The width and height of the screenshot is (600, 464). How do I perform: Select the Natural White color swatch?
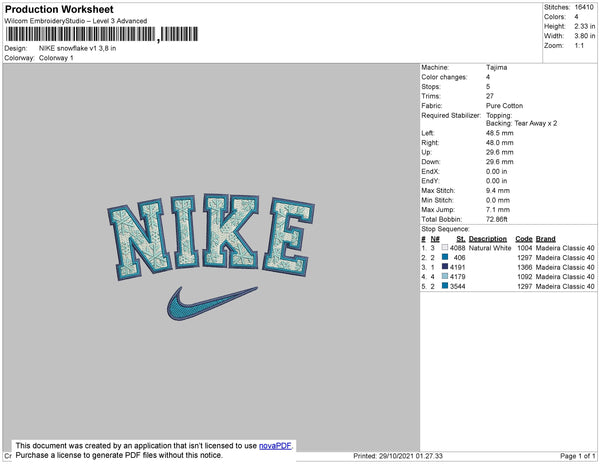point(445,248)
